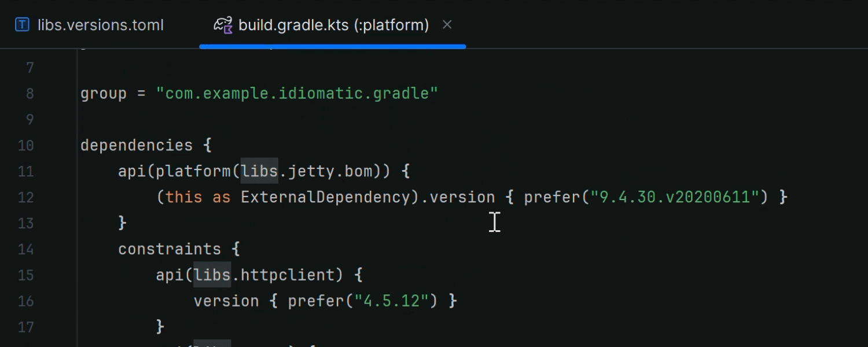
Task: Click highlighted libs in libs.jetty.bom
Action: pos(259,171)
